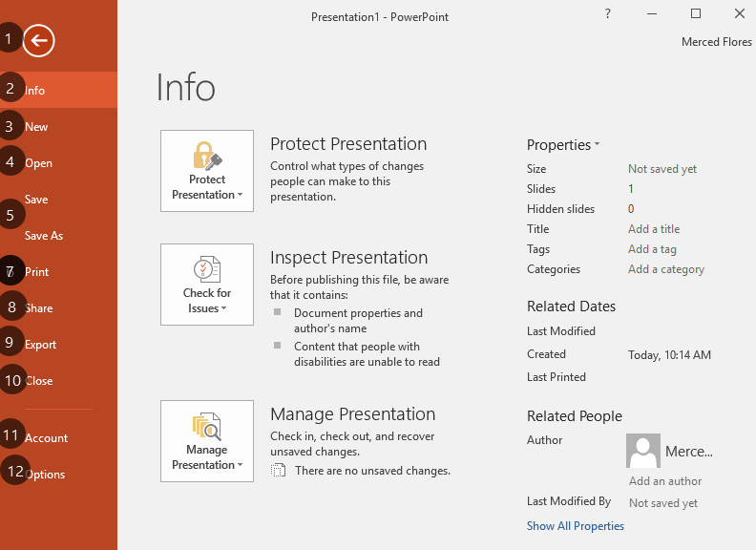This screenshot has width=756, height=550.
Task: Expand the Properties dropdown arrow
Action: click(x=597, y=144)
